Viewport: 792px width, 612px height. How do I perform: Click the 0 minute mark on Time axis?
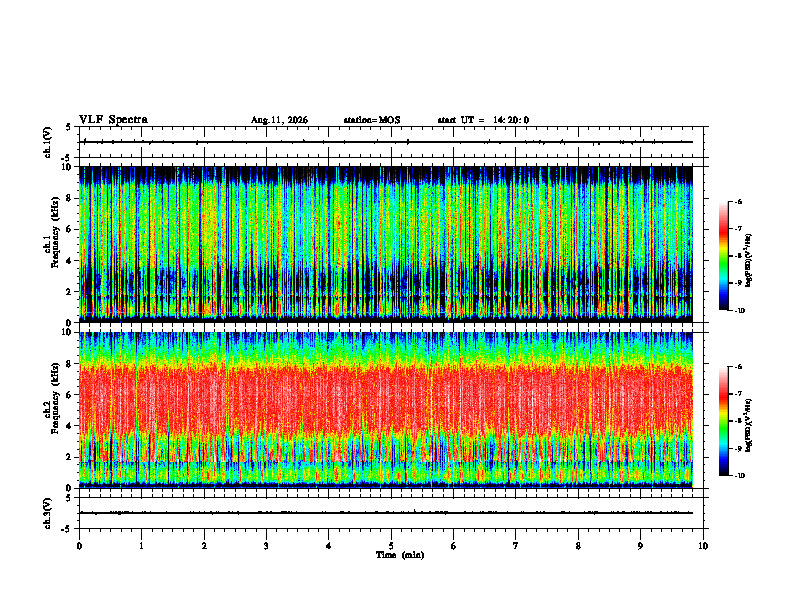click(x=79, y=546)
